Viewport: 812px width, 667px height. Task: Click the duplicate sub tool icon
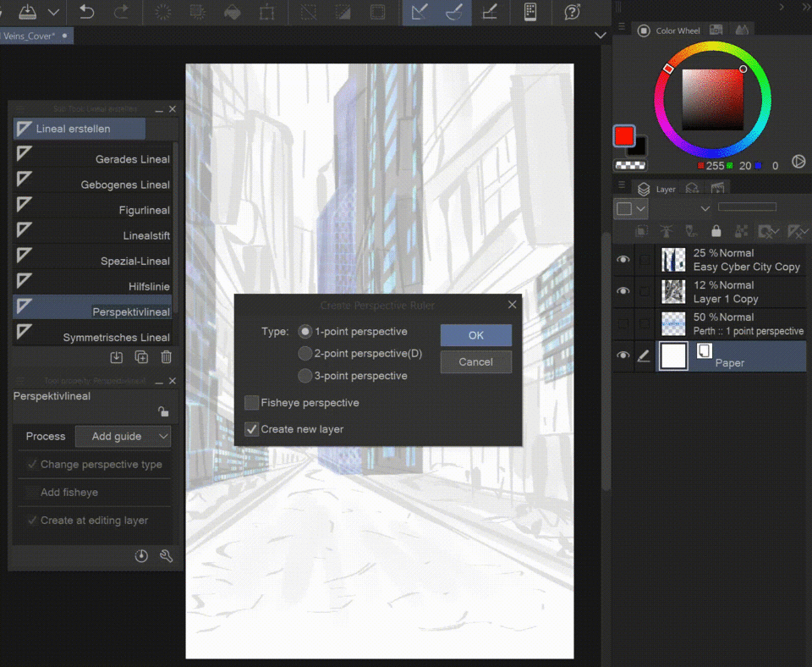pos(142,358)
